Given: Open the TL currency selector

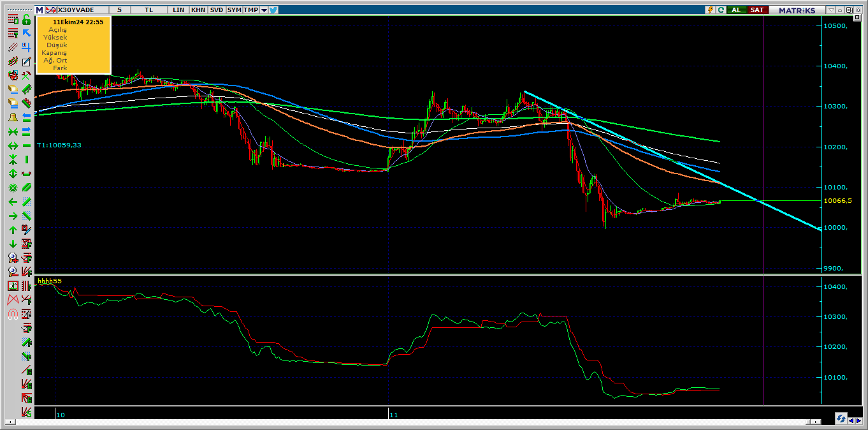Looking at the screenshot, I should (x=148, y=10).
